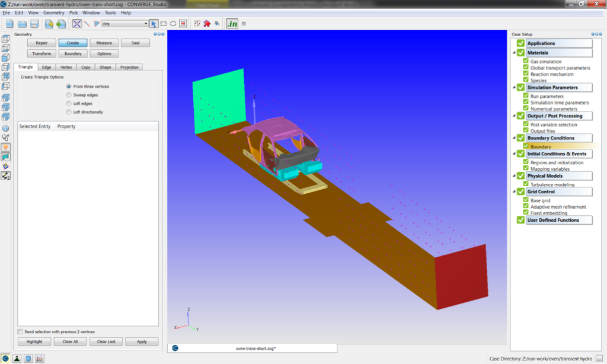
Task: Collapse the Initial Conditions & Events section
Action: click(514, 154)
